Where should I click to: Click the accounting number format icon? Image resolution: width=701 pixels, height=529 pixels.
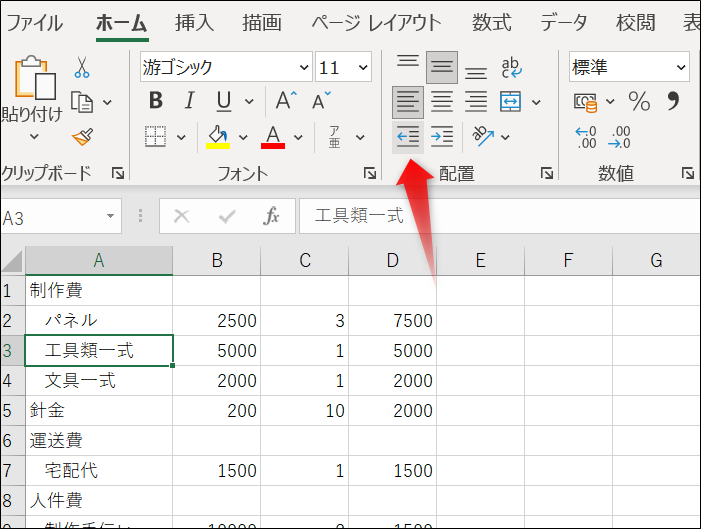tap(585, 102)
